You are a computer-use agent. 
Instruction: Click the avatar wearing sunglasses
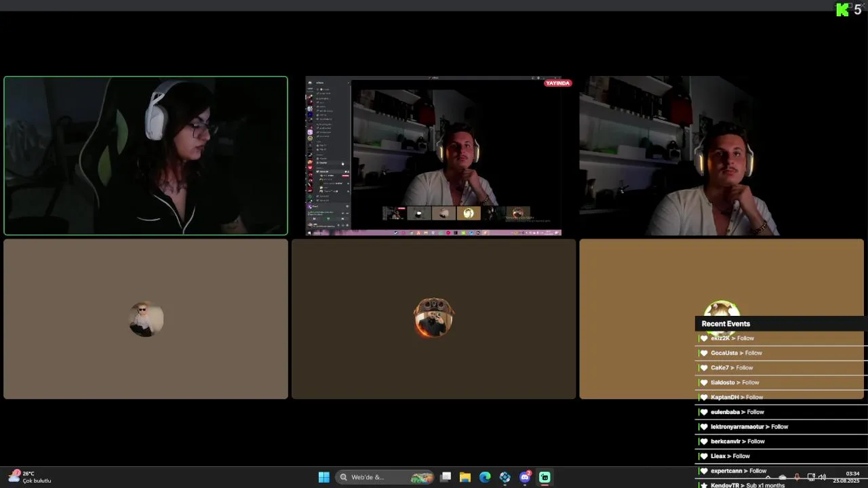pyautogui.click(x=146, y=319)
